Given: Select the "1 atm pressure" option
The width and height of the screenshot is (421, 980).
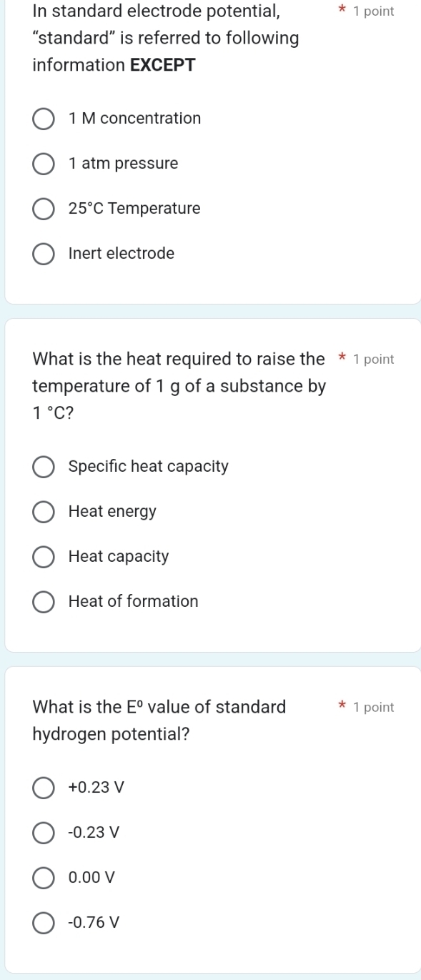Looking at the screenshot, I should (43, 164).
